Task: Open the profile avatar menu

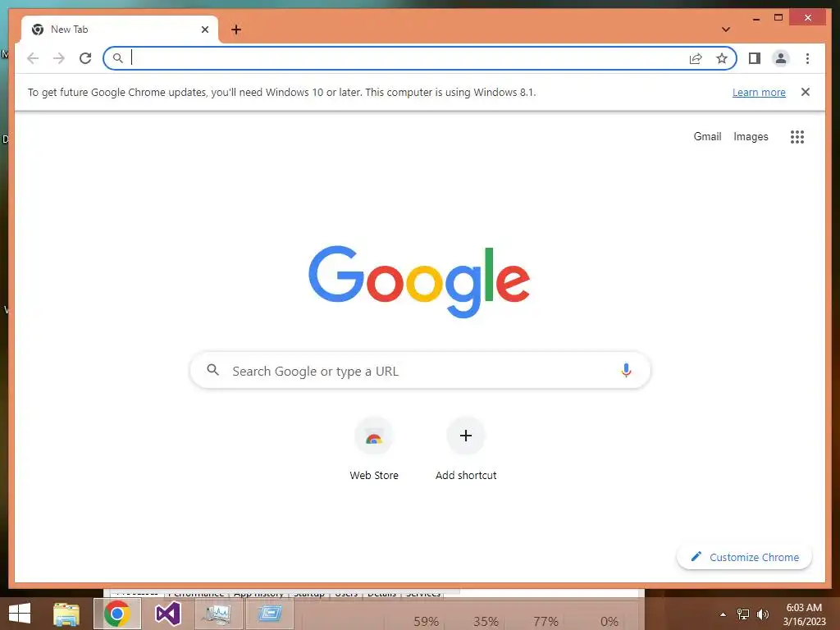Action: point(781,58)
